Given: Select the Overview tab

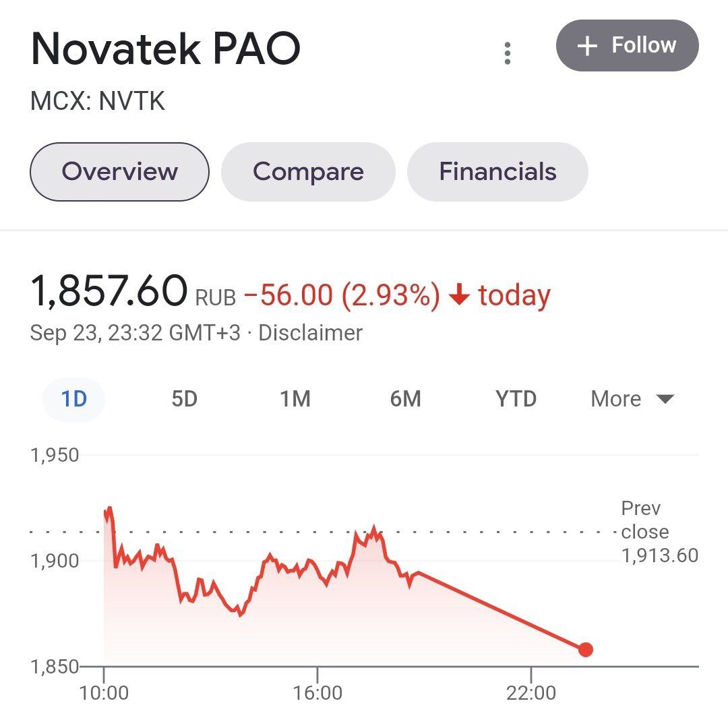Looking at the screenshot, I should 119,171.
